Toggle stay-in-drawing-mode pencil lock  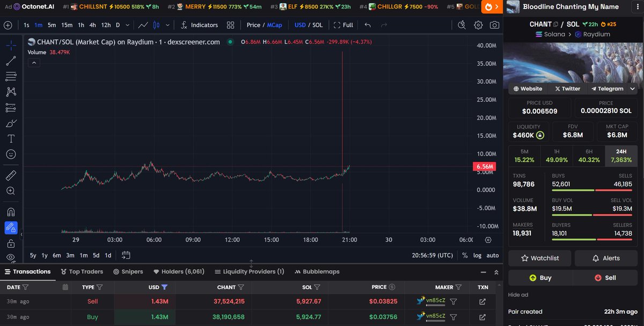tap(11, 228)
